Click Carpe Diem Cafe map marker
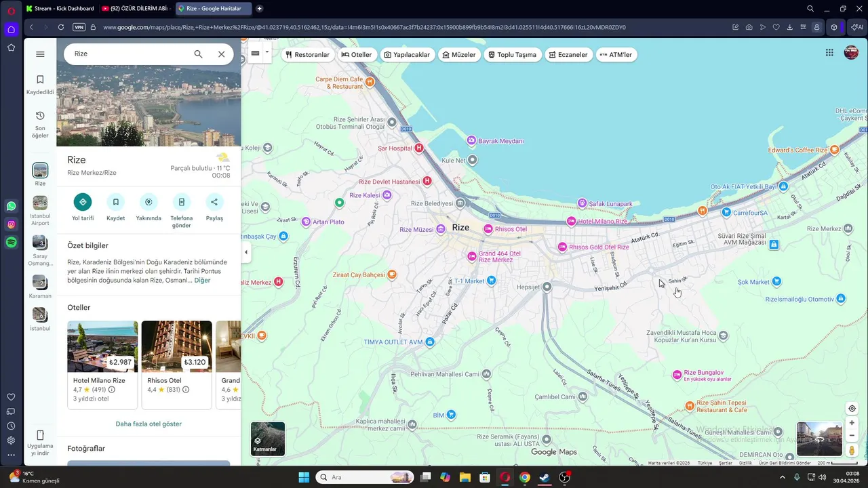This screenshot has width=868, height=488. [x=370, y=82]
